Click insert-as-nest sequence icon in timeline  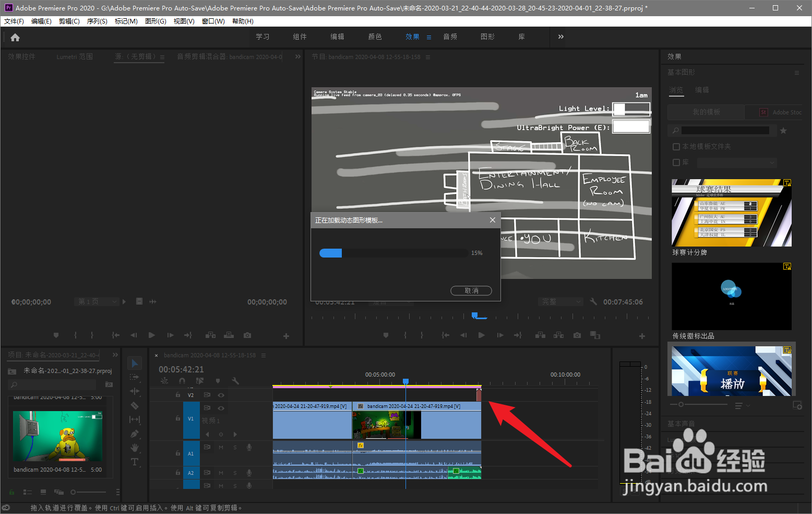coord(164,381)
